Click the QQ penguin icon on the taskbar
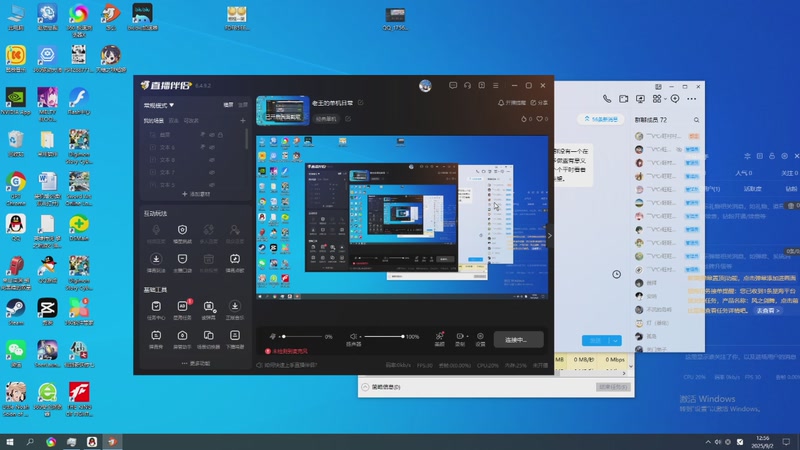This screenshot has width=800, height=450. coord(92,442)
